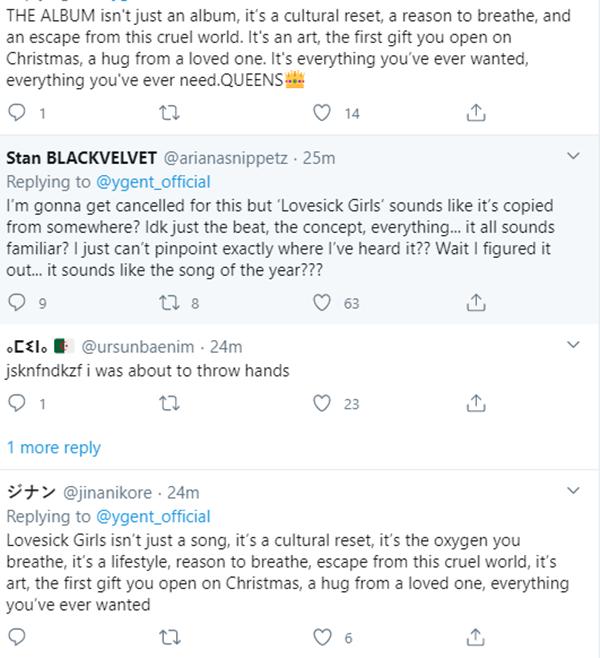Like the tweet with 14 likes
Screen dimensions: 600x658
pos(322,113)
